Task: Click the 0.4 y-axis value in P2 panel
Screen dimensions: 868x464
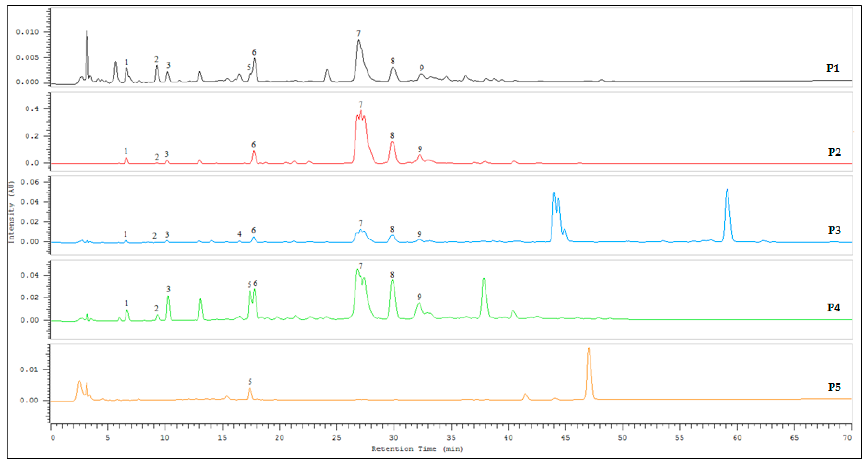Action: pyautogui.click(x=32, y=109)
